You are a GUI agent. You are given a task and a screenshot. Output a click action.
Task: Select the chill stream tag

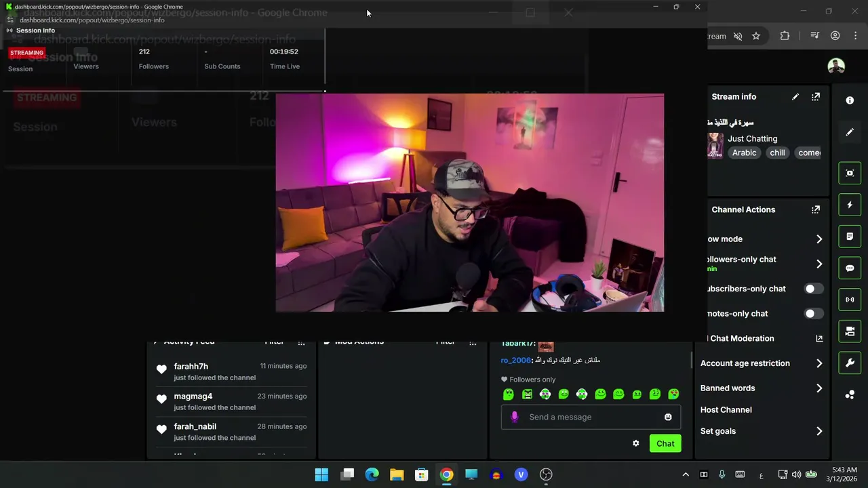tap(777, 152)
